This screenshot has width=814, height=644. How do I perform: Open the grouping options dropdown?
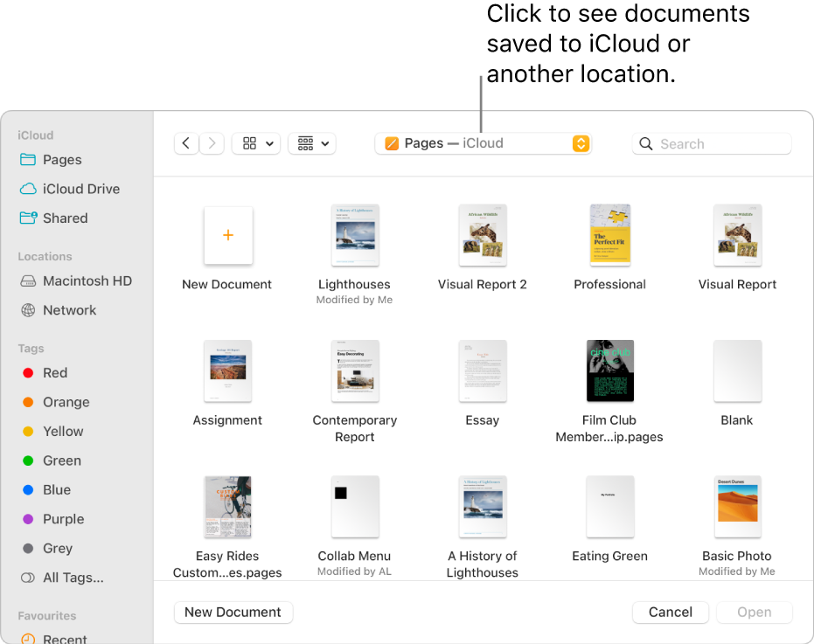(x=312, y=143)
